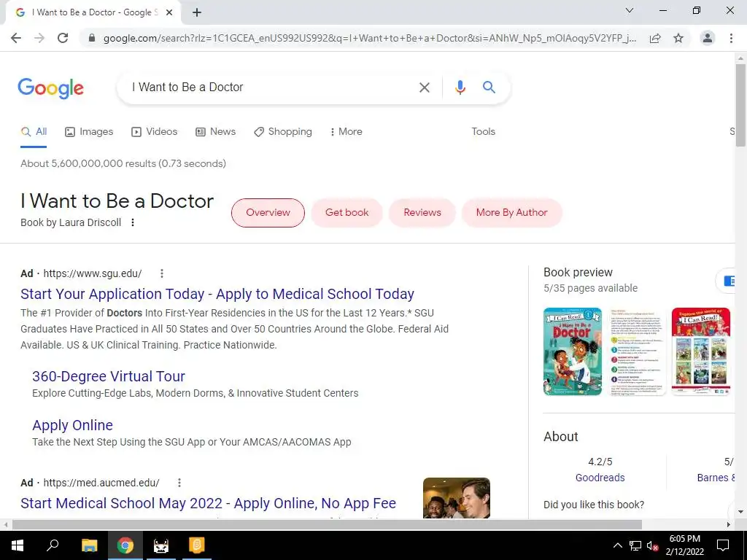The image size is (747, 560).
Task: Expand the More search categories menu
Action: tap(347, 132)
